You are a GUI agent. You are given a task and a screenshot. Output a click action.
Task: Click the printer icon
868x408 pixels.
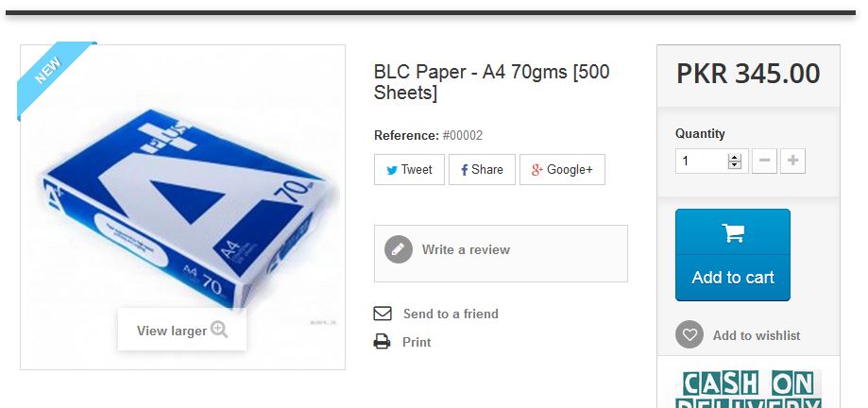382,342
